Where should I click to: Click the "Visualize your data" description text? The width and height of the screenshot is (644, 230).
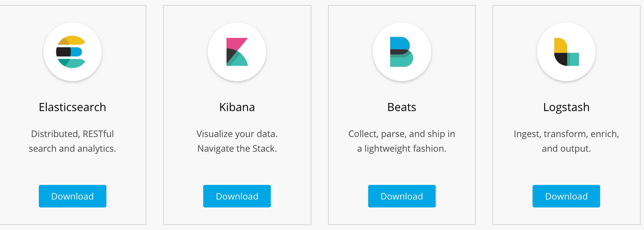pos(237,134)
